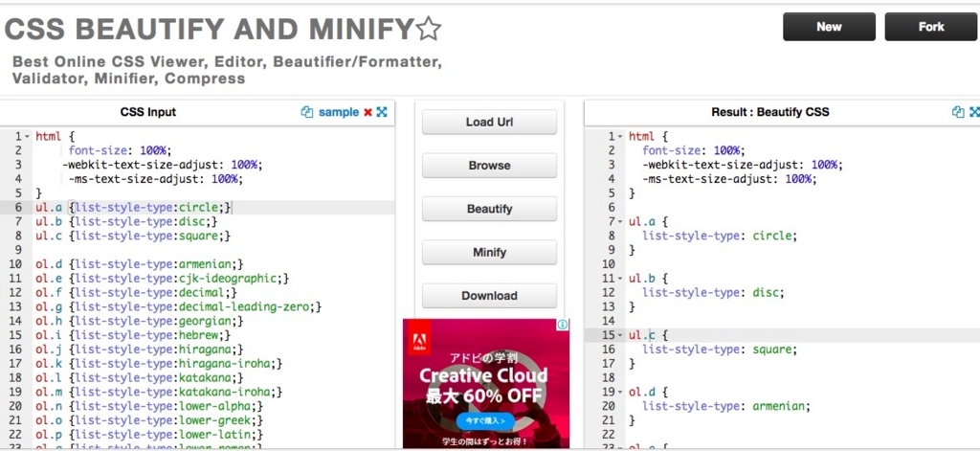This screenshot has height=451, width=980.
Task: Click the Minify button
Action: click(x=489, y=252)
